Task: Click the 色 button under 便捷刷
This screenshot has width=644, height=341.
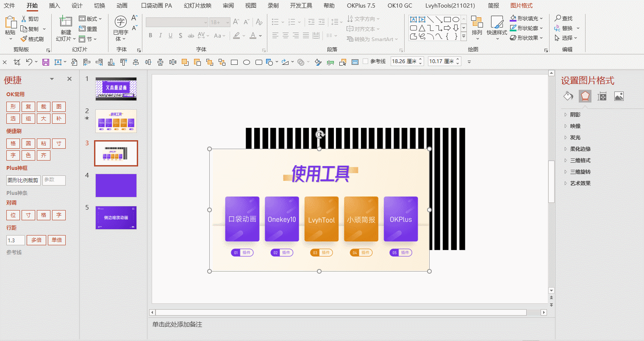Action: [28, 155]
